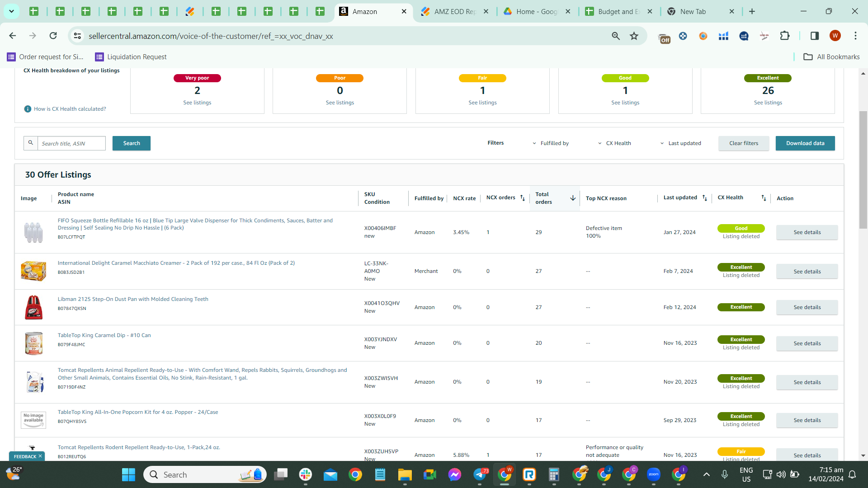
Task: Click Download data button
Action: pyautogui.click(x=805, y=143)
